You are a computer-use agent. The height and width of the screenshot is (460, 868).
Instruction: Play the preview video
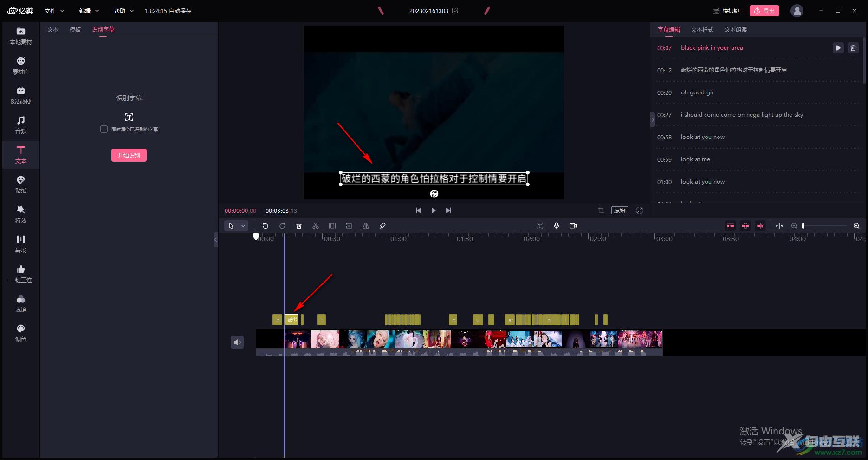434,210
